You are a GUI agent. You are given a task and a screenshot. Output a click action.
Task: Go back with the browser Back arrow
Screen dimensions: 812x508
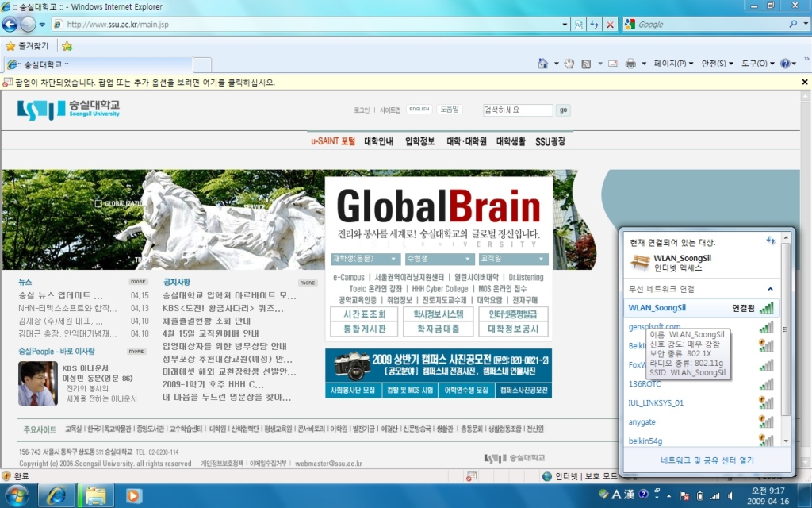pyautogui.click(x=10, y=25)
